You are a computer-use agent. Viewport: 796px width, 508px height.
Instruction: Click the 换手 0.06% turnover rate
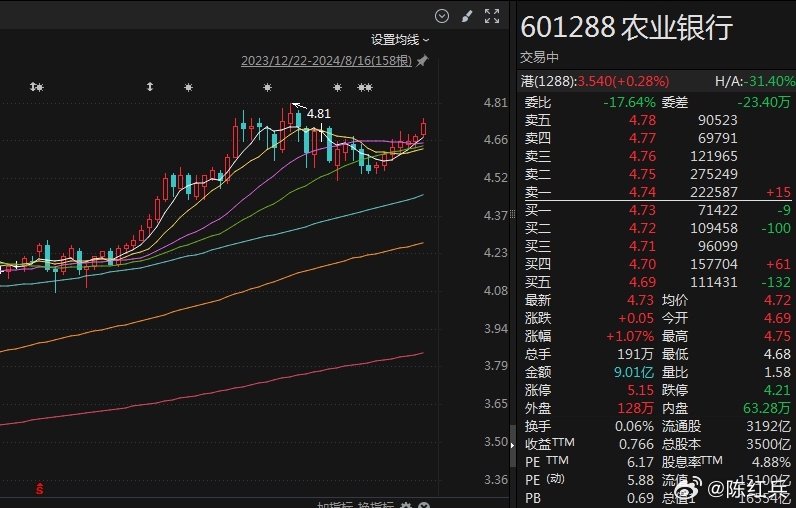point(634,426)
